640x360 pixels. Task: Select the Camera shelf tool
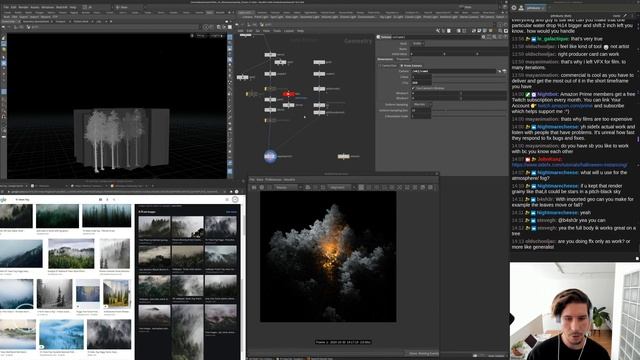pyautogui.click(x=247, y=17)
